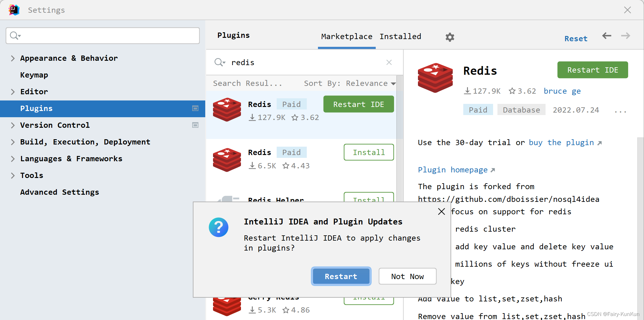Clear the redis plugin search text
The image size is (644, 320).
tap(389, 62)
